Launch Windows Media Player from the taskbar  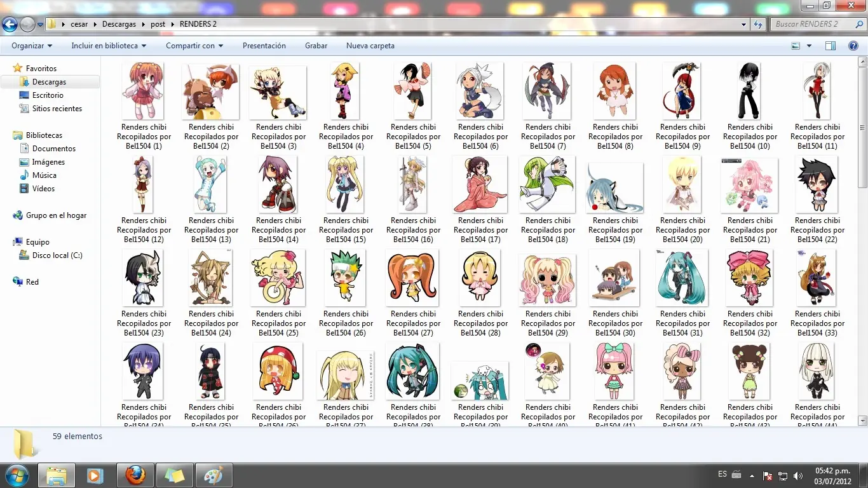[x=95, y=475]
